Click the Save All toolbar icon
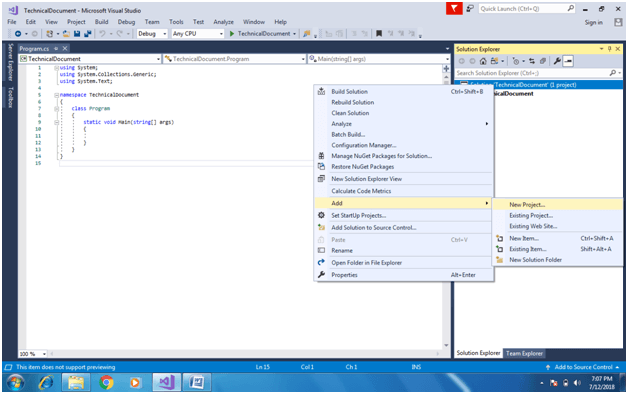 pyautogui.click(x=88, y=34)
